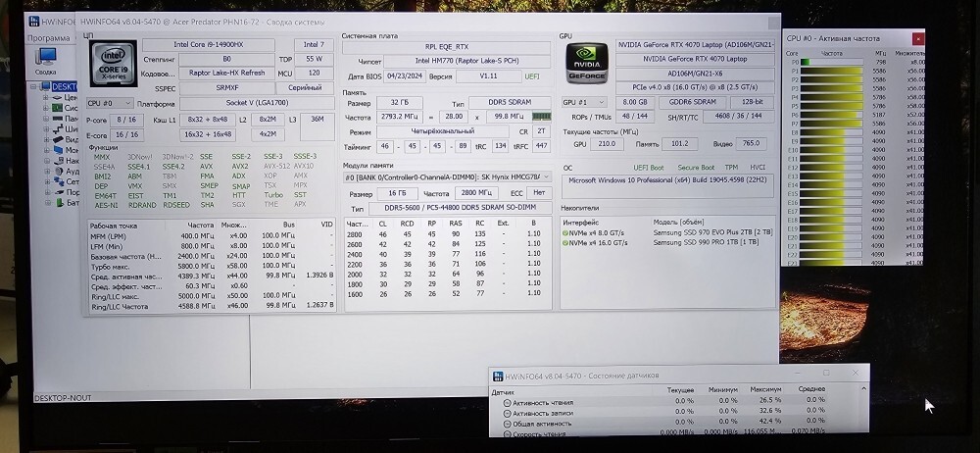This screenshot has width=980, height=453.
Task: Click the UEFI Boot indicator
Action: point(649,168)
